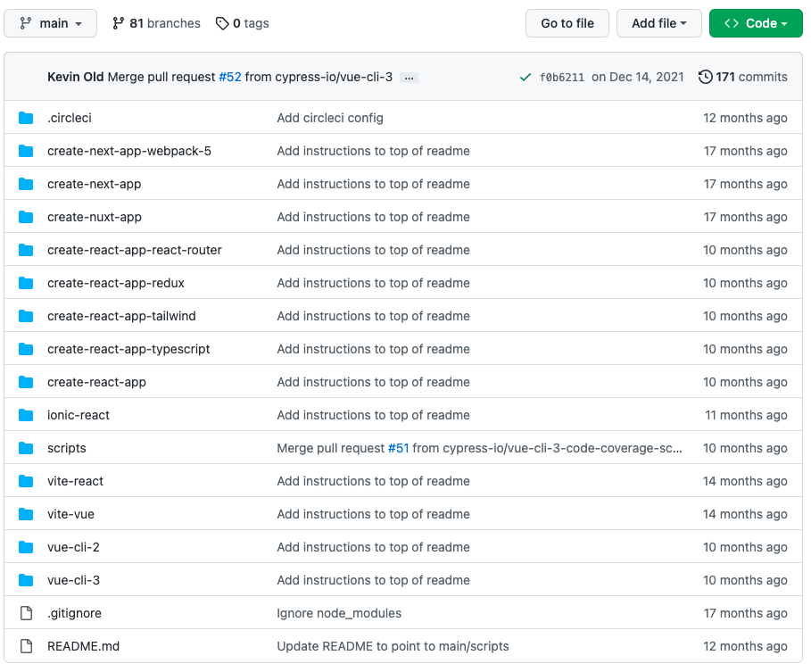Open the vite-react folder
The image size is (811, 672).
[x=76, y=482]
